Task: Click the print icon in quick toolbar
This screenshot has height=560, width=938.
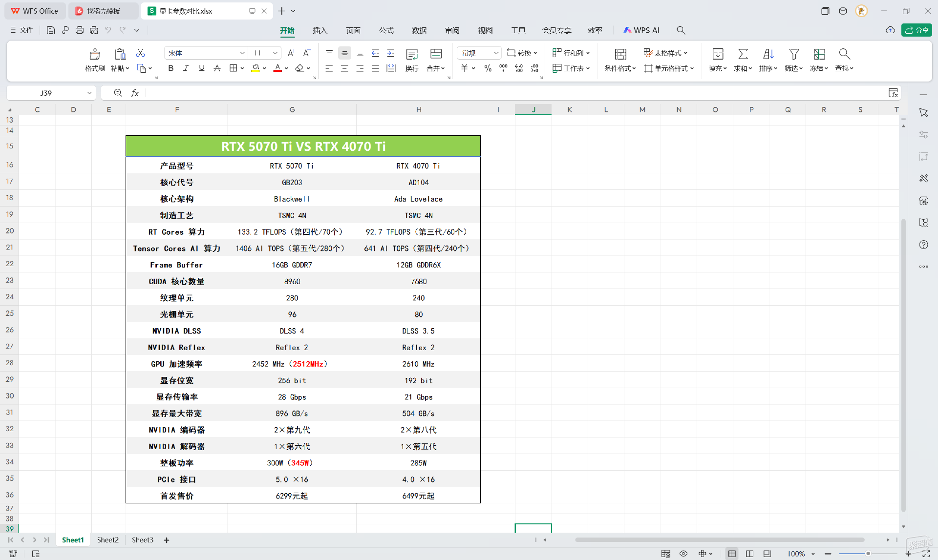Action: click(x=80, y=30)
